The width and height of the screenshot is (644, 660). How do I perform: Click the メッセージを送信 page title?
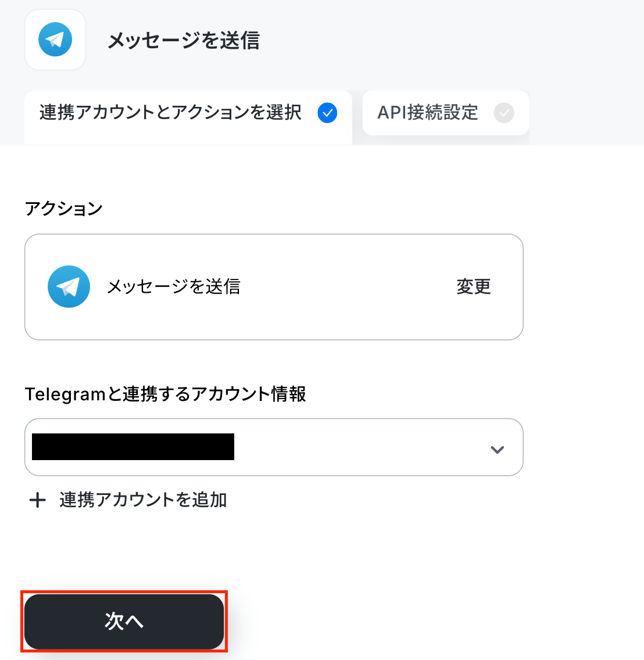pyautogui.click(x=184, y=41)
